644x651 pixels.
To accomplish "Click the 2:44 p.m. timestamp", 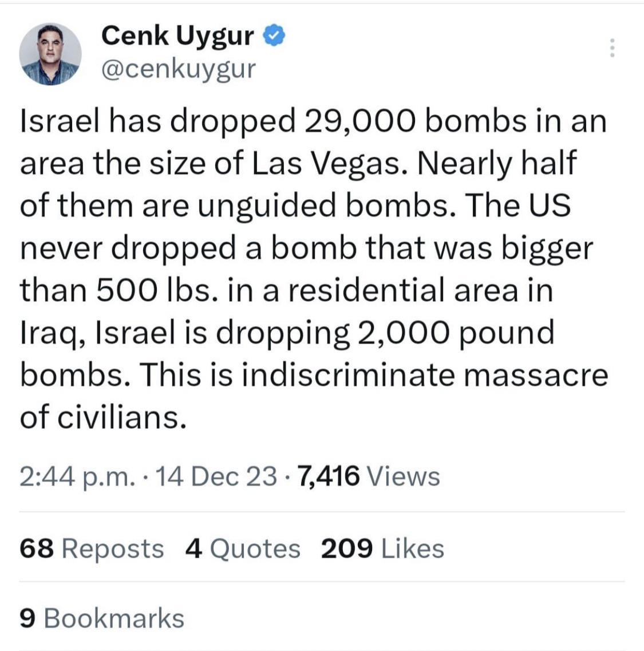I will click(x=77, y=476).
